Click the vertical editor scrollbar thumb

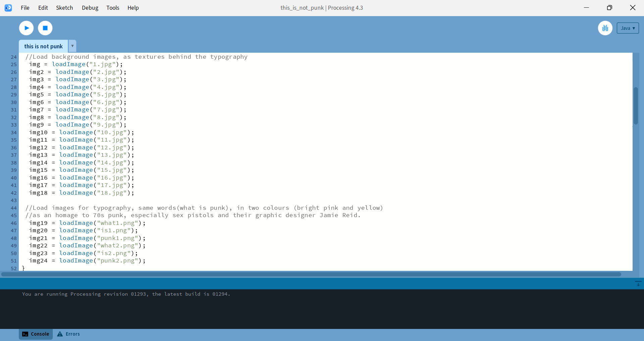[636, 106]
